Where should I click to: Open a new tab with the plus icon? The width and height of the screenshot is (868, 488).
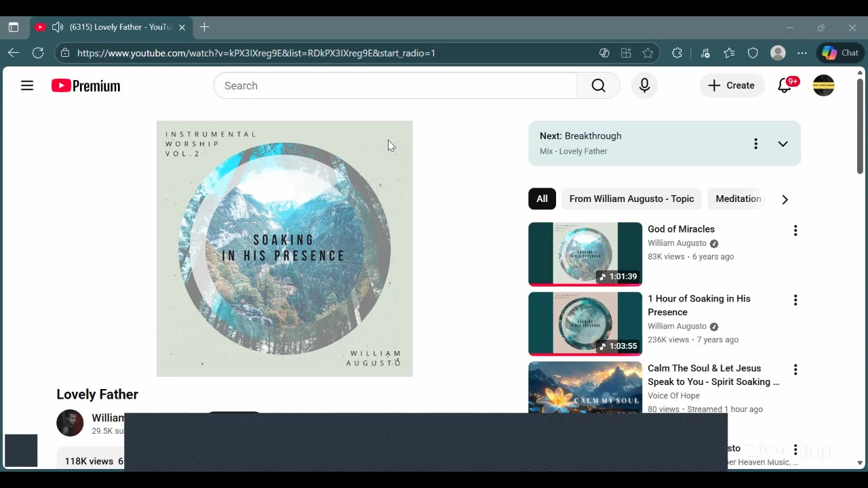204,27
